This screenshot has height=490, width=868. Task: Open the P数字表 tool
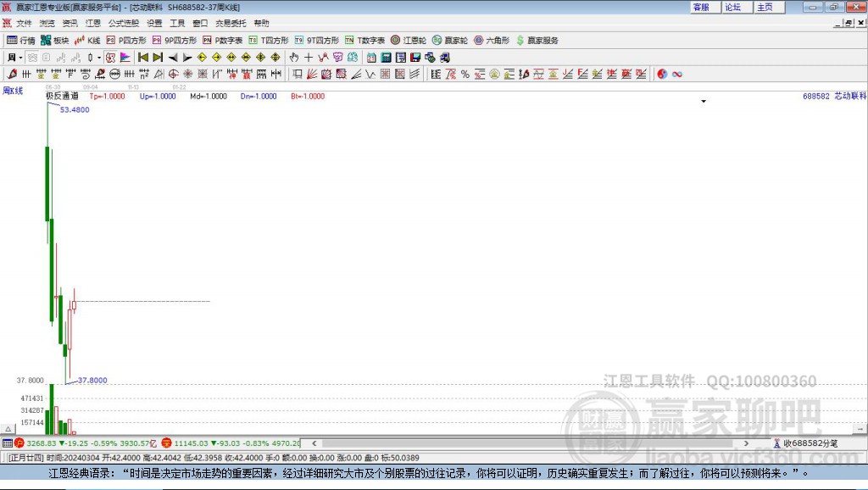click(x=223, y=41)
